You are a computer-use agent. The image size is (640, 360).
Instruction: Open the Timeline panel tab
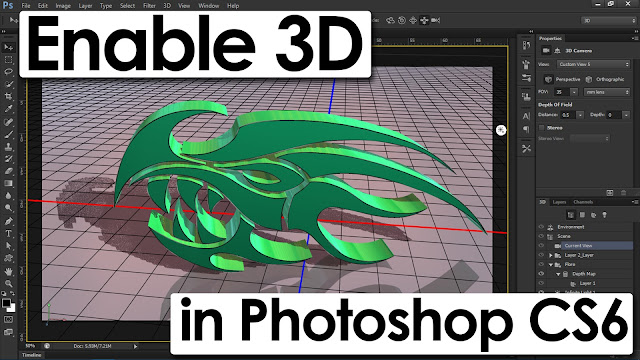31,355
